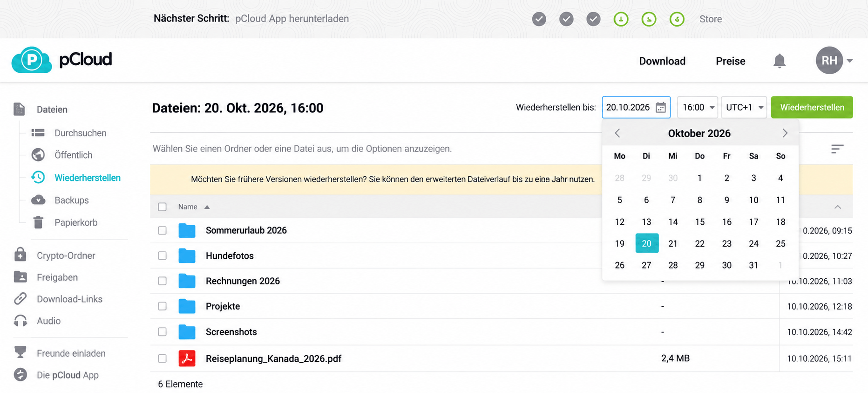This screenshot has width=868, height=393.
Task: Click the Öffentlich globe icon
Action: pyautogui.click(x=38, y=155)
